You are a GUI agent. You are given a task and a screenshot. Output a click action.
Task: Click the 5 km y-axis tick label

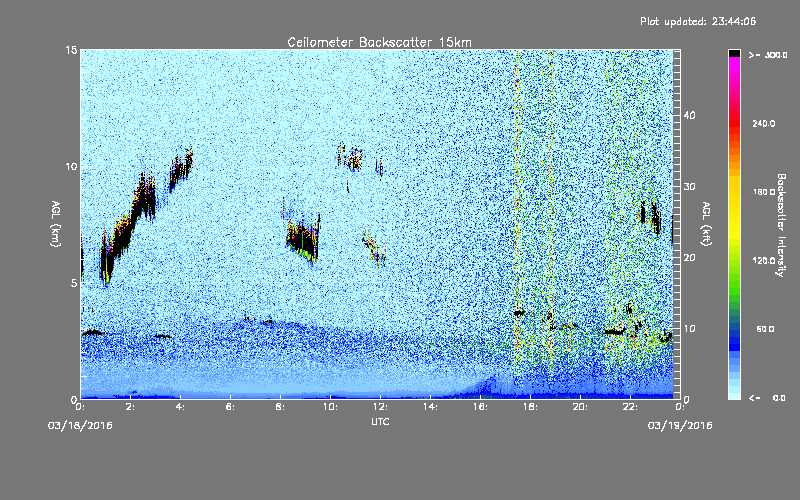click(x=74, y=283)
